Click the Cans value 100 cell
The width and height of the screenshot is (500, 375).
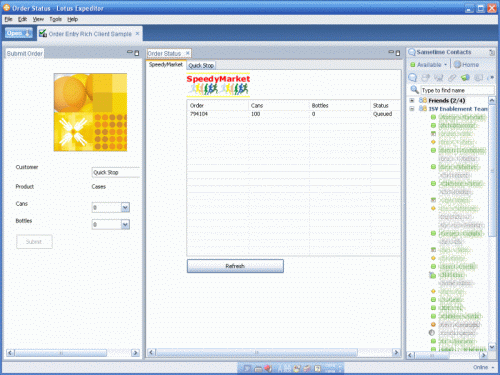click(256, 114)
